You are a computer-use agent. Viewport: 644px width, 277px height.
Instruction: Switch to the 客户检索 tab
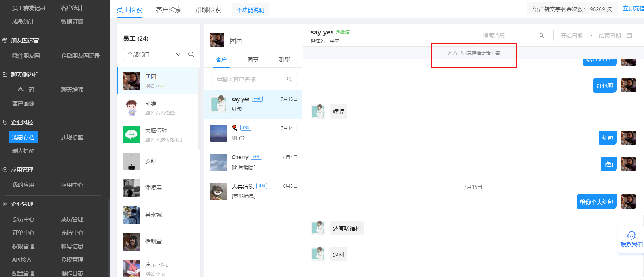pos(169,10)
